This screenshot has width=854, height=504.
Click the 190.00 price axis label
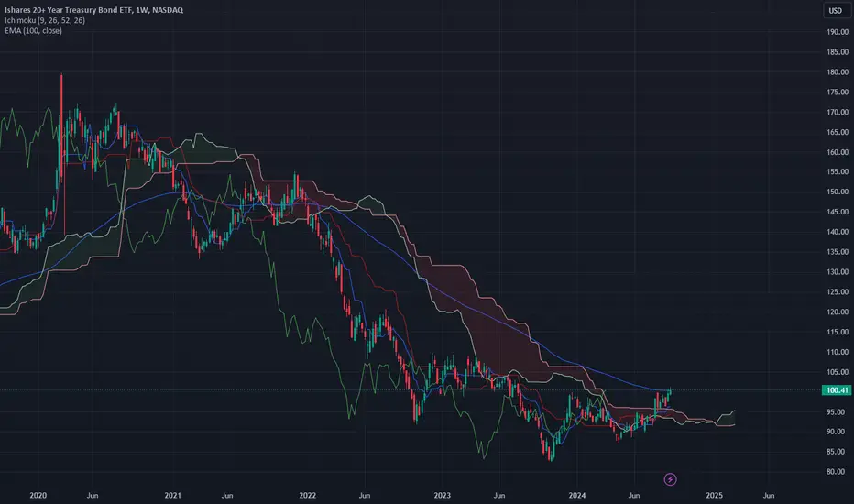click(x=838, y=32)
